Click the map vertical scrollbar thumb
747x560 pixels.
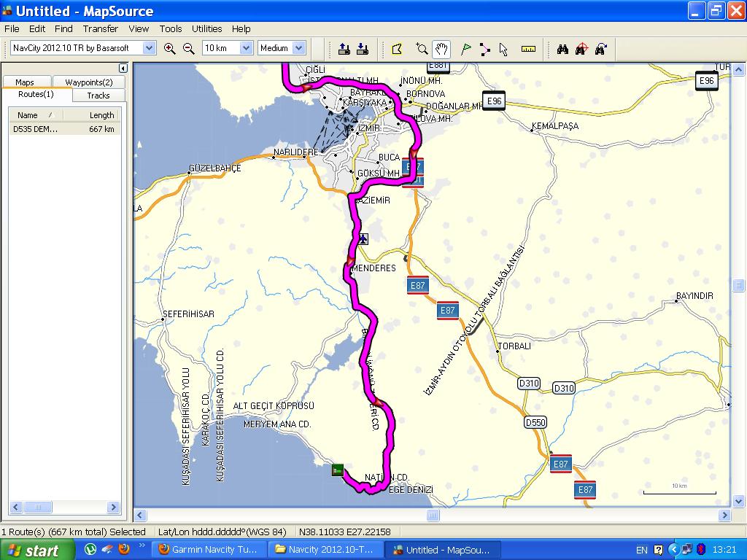point(738,285)
